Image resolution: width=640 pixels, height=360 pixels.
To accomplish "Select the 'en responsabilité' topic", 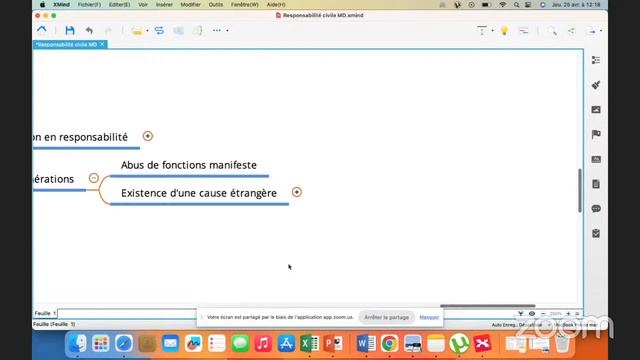I will pos(80,137).
